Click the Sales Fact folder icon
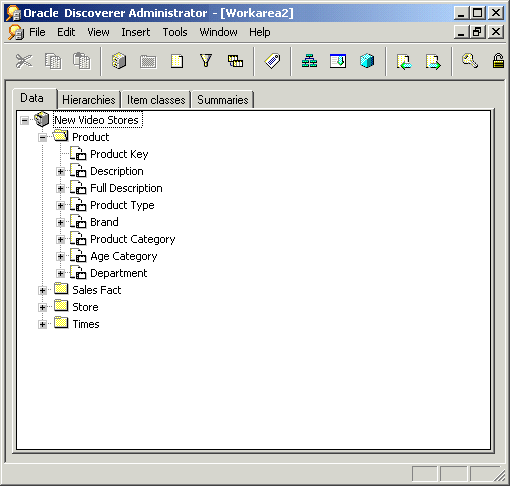This screenshot has width=510, height=486. pyautogui.click(x=61, y=289)
